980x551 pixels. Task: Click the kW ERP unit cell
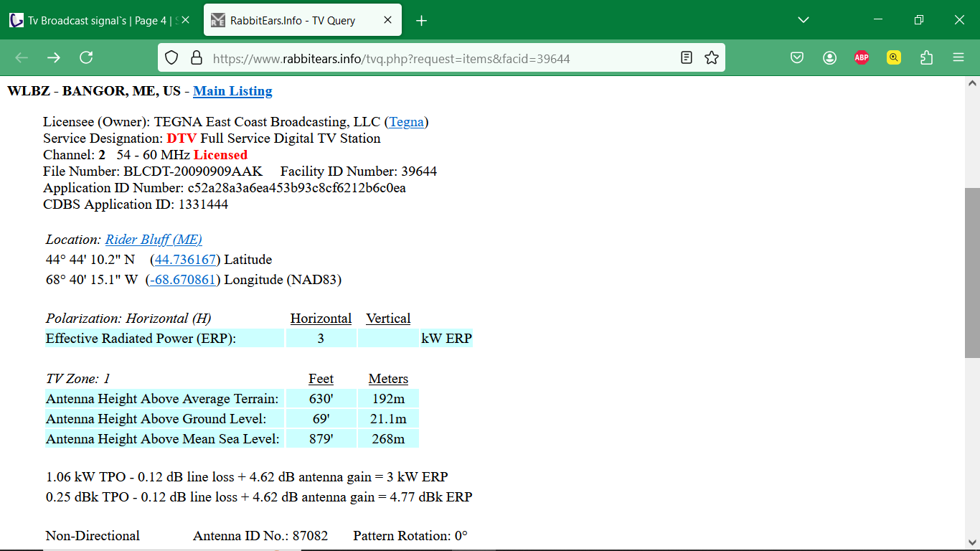click(x=446, y=339)
